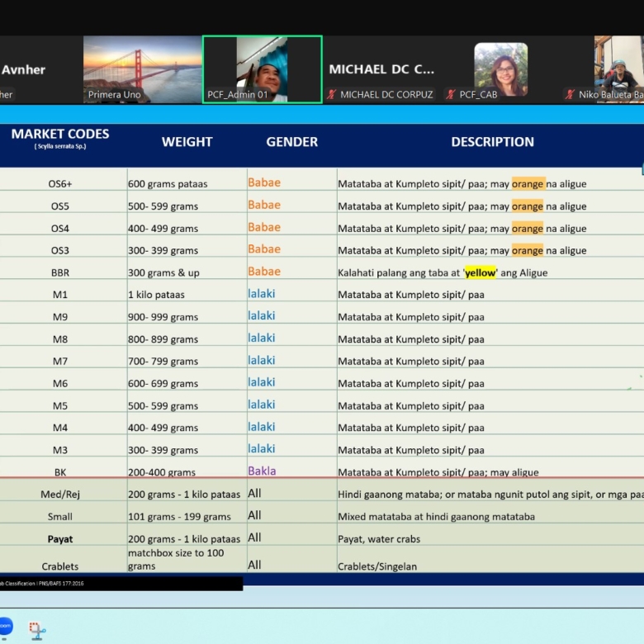
Task: Click the highlighted 'yellow' word in BBR description
Action: tap(481, 272)
